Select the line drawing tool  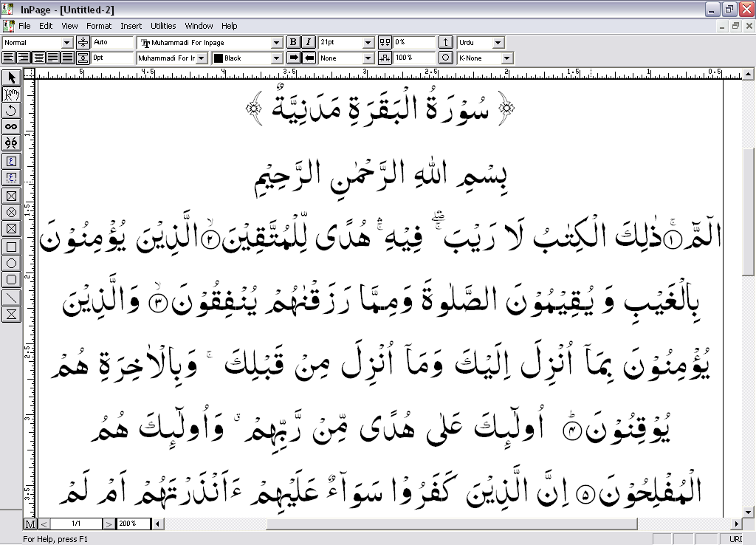(x=10, y=298)
